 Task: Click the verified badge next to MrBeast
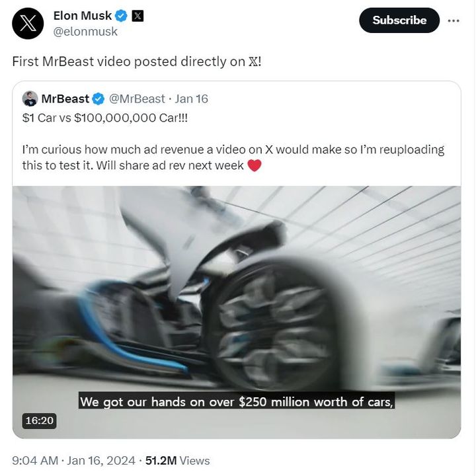(98, 99)
